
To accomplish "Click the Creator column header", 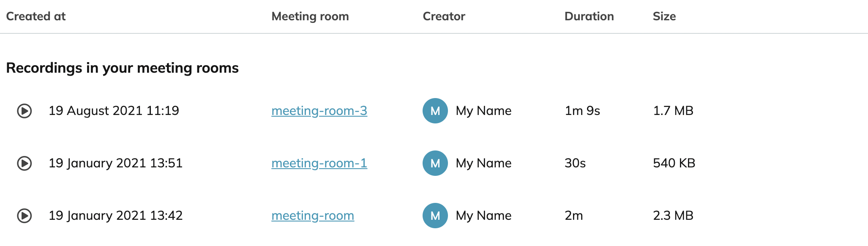I will (x=444, y=16).
